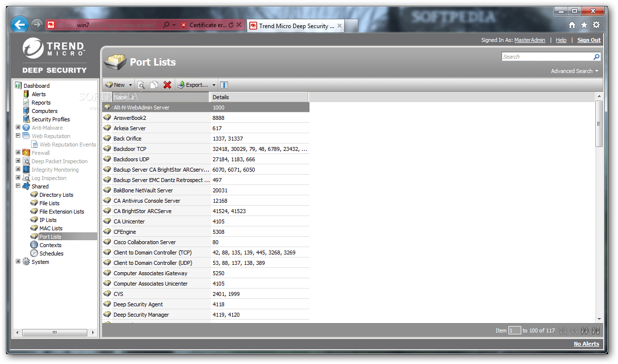Open Reports in the navigation tree
This screenshot has height=364, width=618.
41,103
